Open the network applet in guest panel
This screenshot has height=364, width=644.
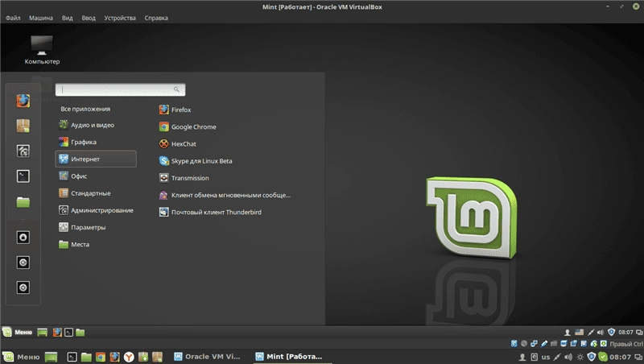(591, 333)
